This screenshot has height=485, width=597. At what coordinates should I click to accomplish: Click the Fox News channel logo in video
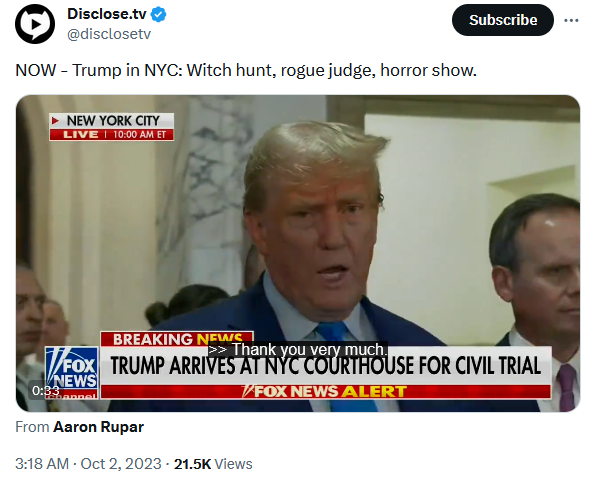click(x=72, y=373)
